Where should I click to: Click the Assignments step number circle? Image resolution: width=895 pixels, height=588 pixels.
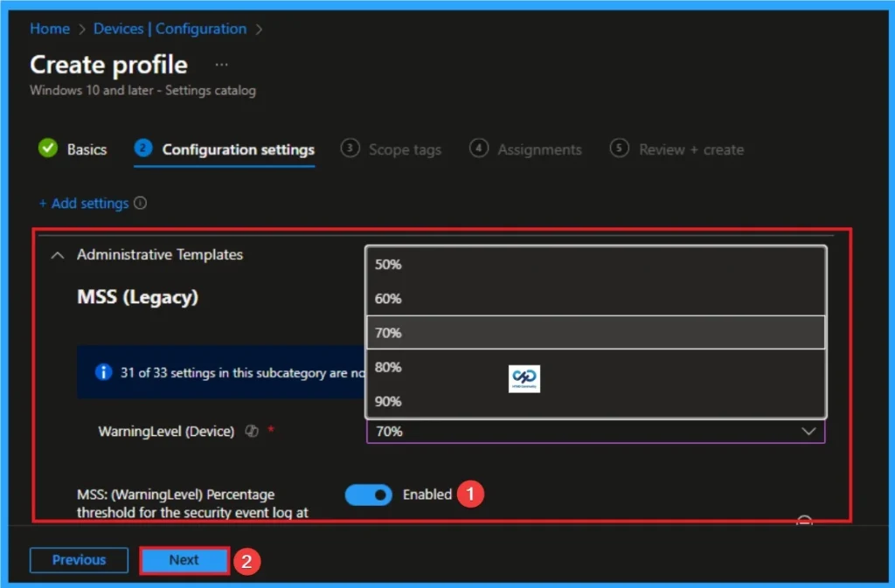click(x=479, y=149)
